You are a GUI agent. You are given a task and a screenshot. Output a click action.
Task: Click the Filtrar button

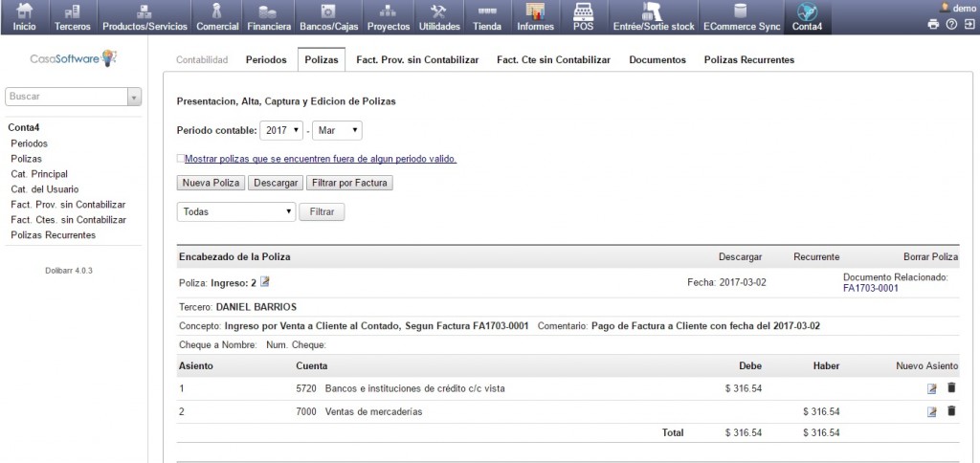(x=322, y=211)
